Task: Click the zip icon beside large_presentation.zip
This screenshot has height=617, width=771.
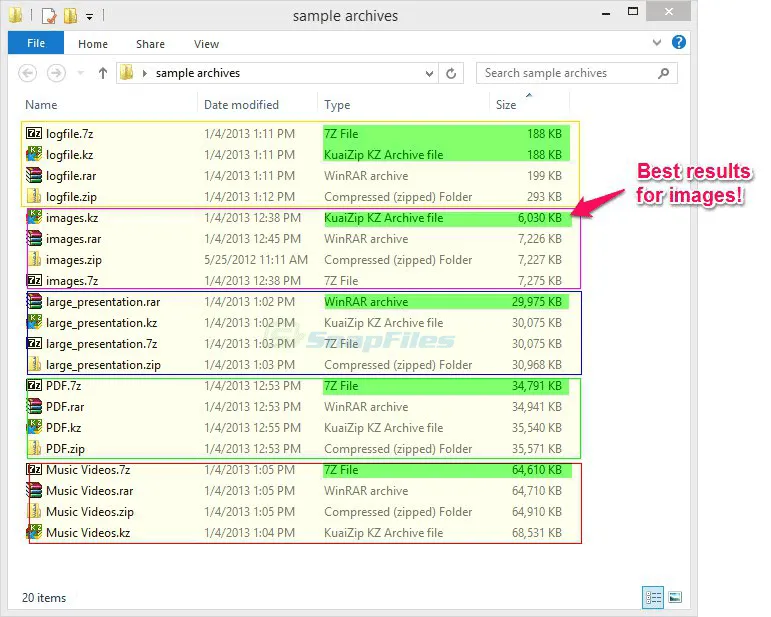Action: pyautogui.click(x=34, y=364)
